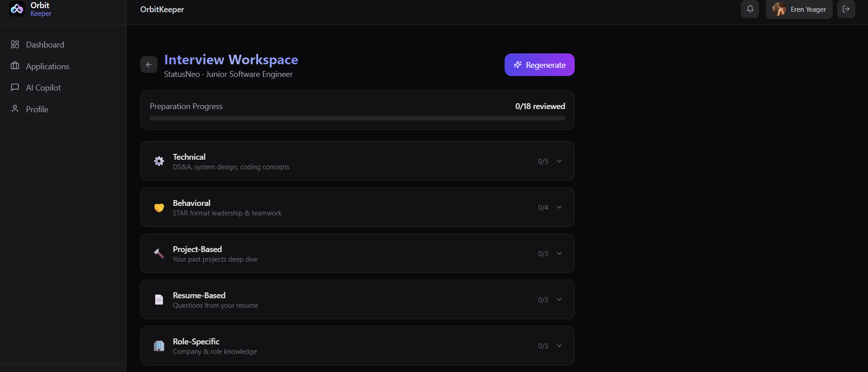The height and width of the screenshot is (372, 868).
Task: Click the Resume-Based document icon
Action: pyautogui.click(x=159, y=300)
